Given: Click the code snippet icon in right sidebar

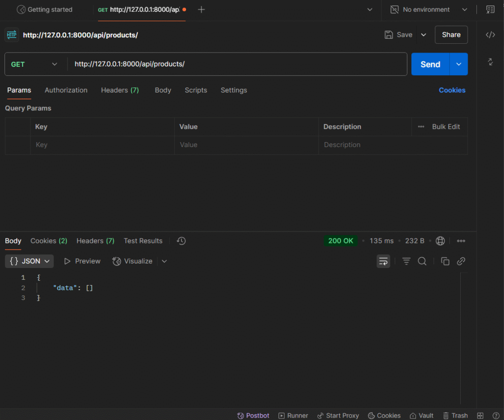Looking at the screenshot, I should (x=490, y=35).
